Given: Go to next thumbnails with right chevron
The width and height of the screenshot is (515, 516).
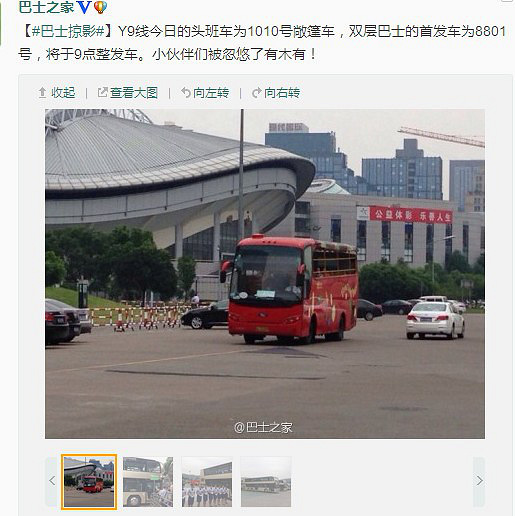Looking at the screenshot, I should (479, 481).
